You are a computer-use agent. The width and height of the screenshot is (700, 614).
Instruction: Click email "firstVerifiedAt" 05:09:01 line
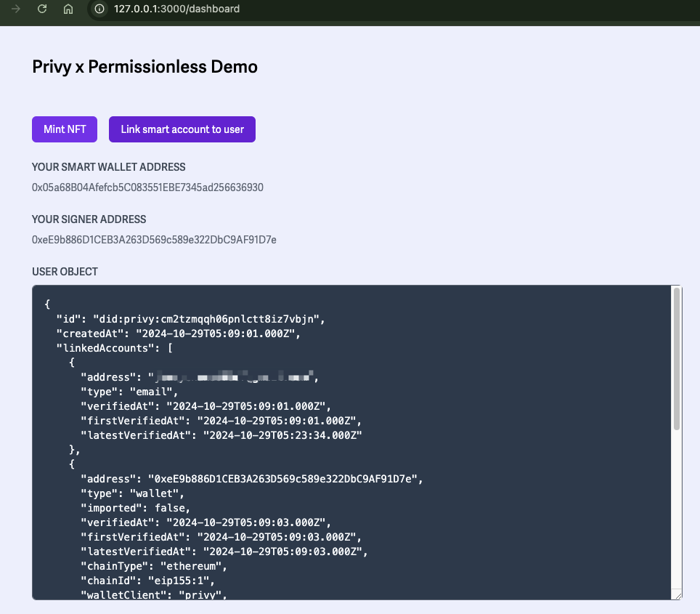[221, 421]
